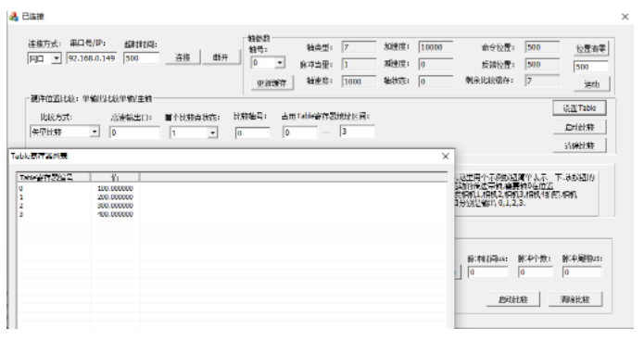Select Table row 0 in register list

(x=232, y=188)
